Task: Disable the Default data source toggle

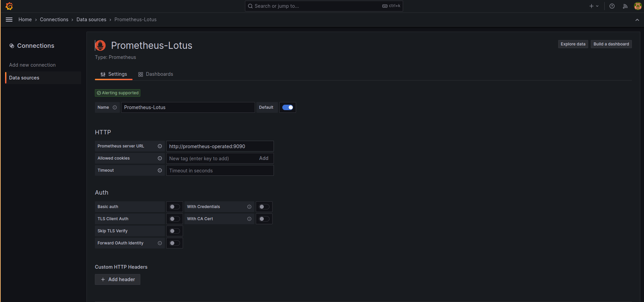Action: pyautogui.click(x=287, y=107)
